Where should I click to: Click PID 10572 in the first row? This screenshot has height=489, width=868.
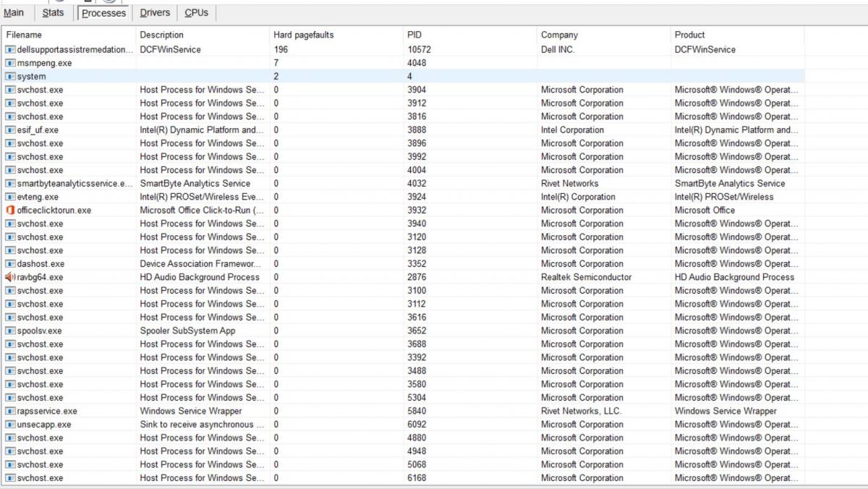click(x=420, y=50)
